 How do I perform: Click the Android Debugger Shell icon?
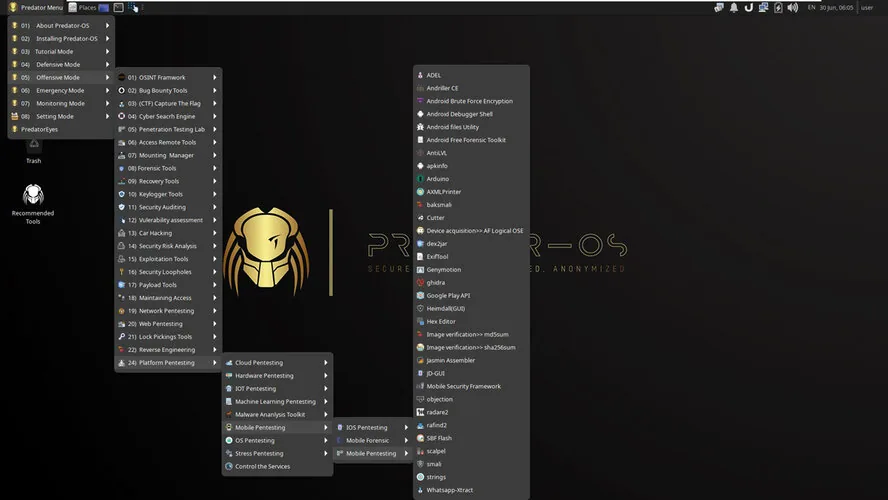point(420,114)
